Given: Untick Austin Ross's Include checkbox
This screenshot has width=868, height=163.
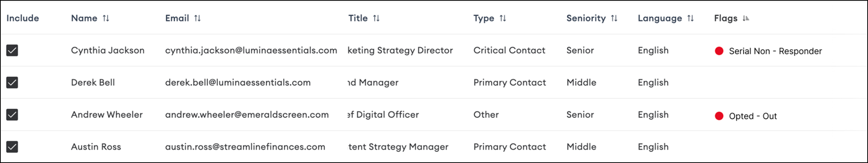Looking at the screenshot, I should click(12, 147).
